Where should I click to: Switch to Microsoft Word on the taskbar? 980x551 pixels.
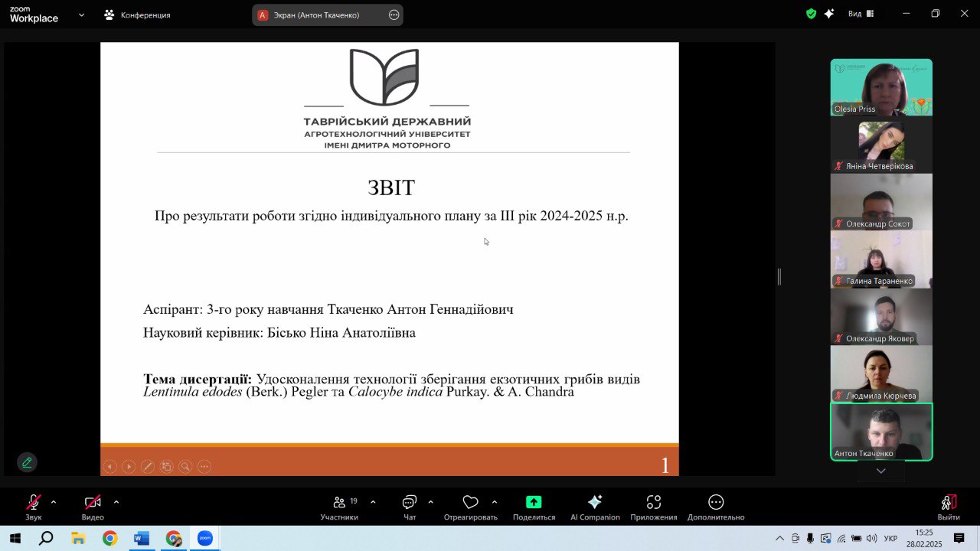142,539
